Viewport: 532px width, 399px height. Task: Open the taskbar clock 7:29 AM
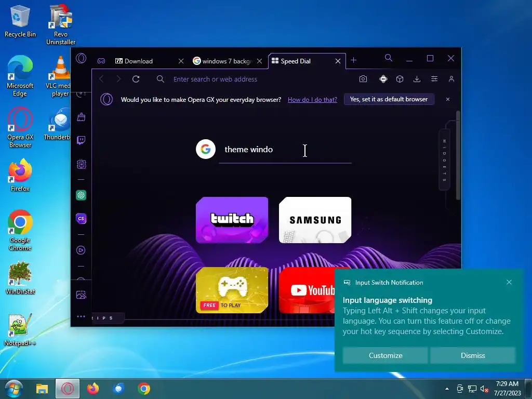pos(507,389)
